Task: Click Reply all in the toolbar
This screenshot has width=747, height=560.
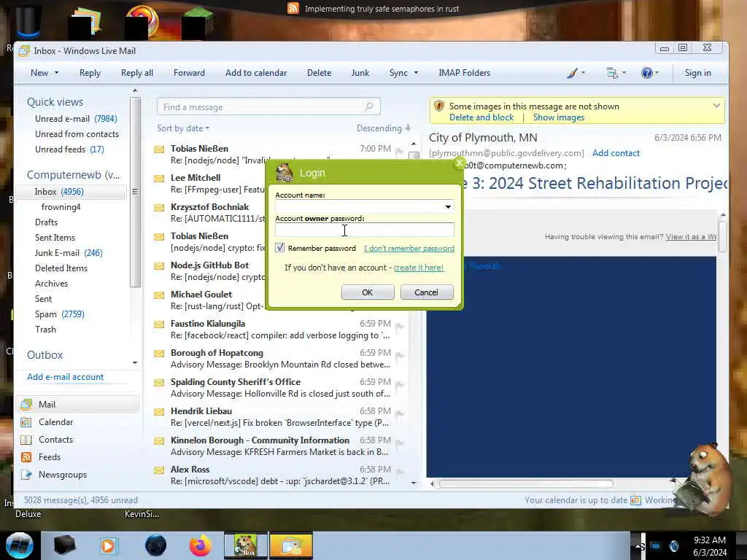Action: coord(136,73)
